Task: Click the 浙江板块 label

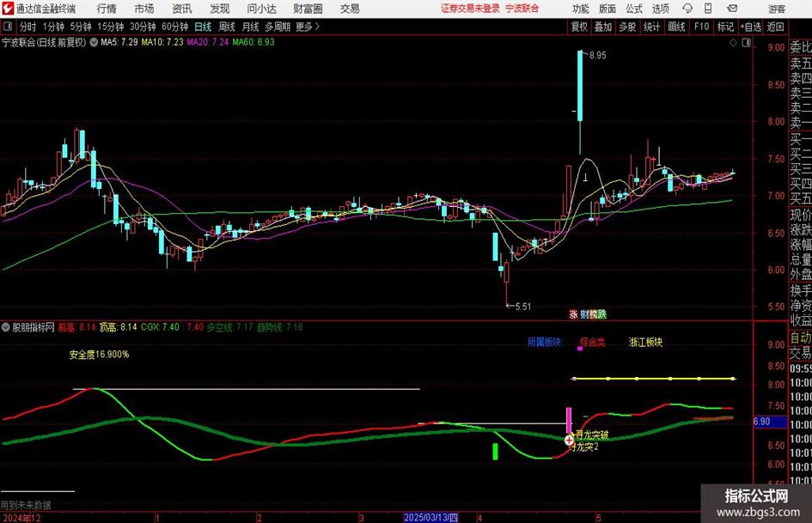Action: 646,343
